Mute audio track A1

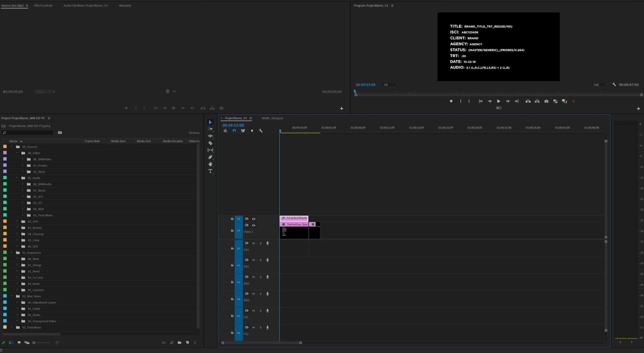point(254,243)
